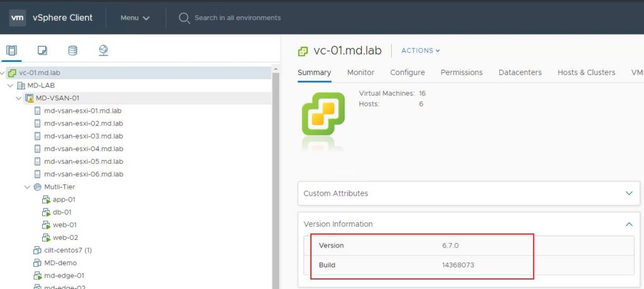The image size is (644, 289).
Task: Click the VMware vm logo icon
Action: [17, 18]
